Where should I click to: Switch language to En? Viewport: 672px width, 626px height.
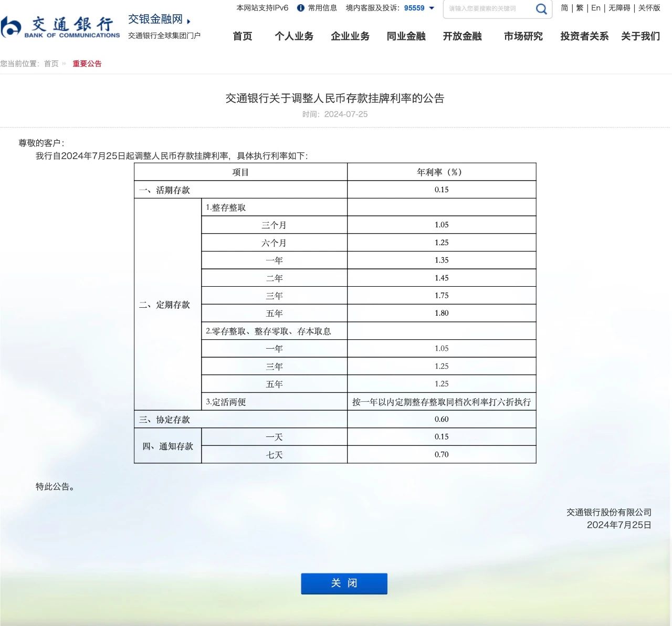pos(595,8)
